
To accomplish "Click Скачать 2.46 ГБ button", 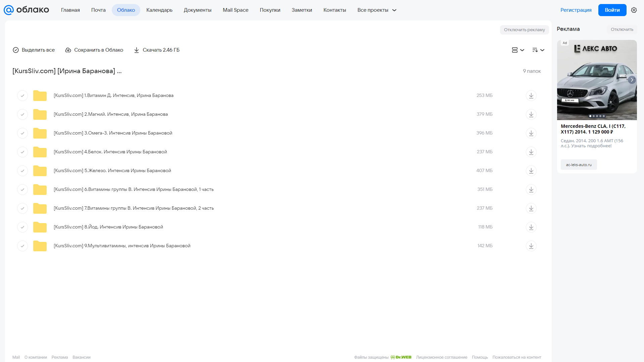I will (157, 50).
